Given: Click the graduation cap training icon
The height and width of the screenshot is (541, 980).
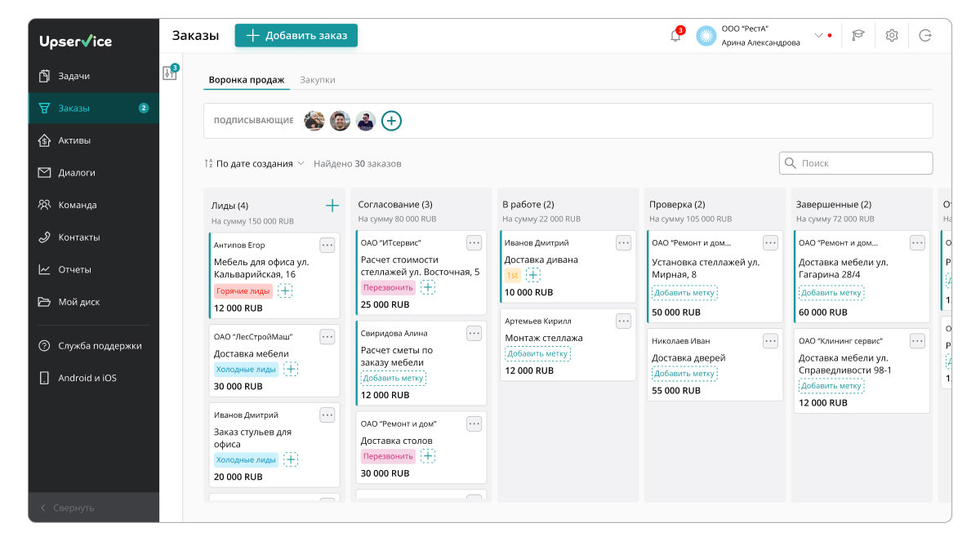Looking at the screenshot, I should click(858, 36).
